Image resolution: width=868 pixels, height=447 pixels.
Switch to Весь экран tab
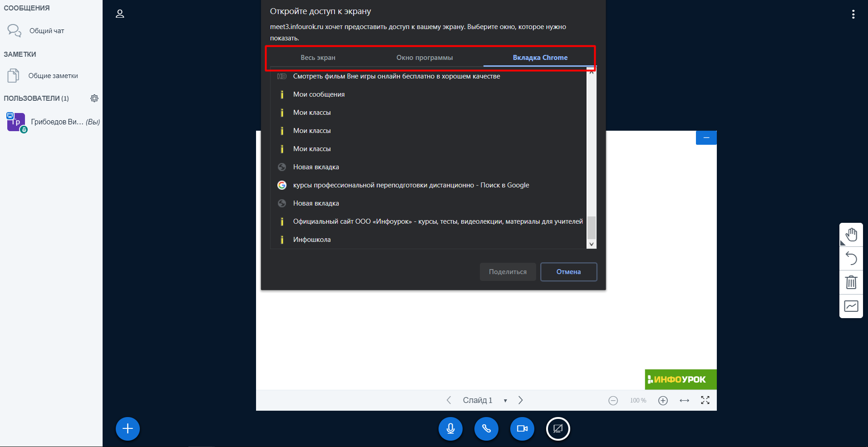(x=318, y=58)
